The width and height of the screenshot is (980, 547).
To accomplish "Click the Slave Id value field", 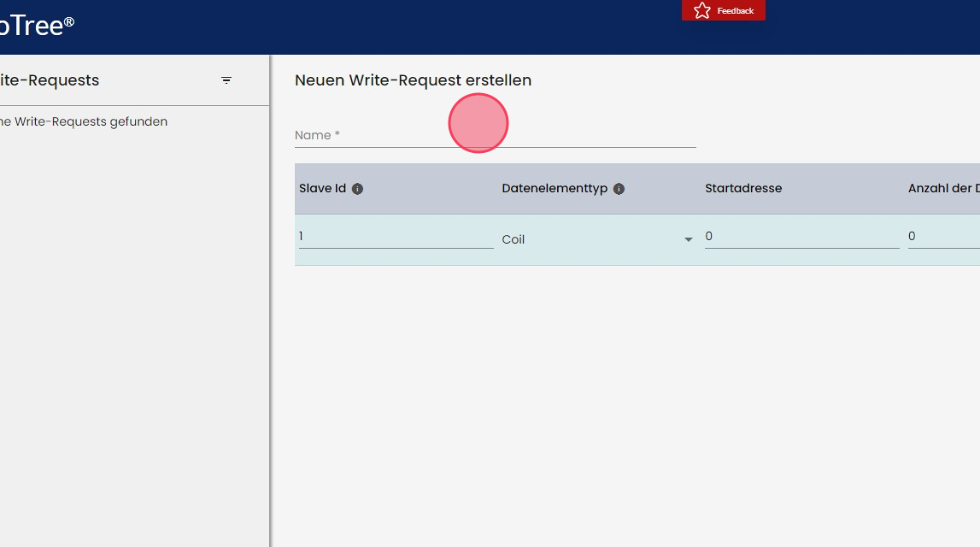I will pos(396,237).
